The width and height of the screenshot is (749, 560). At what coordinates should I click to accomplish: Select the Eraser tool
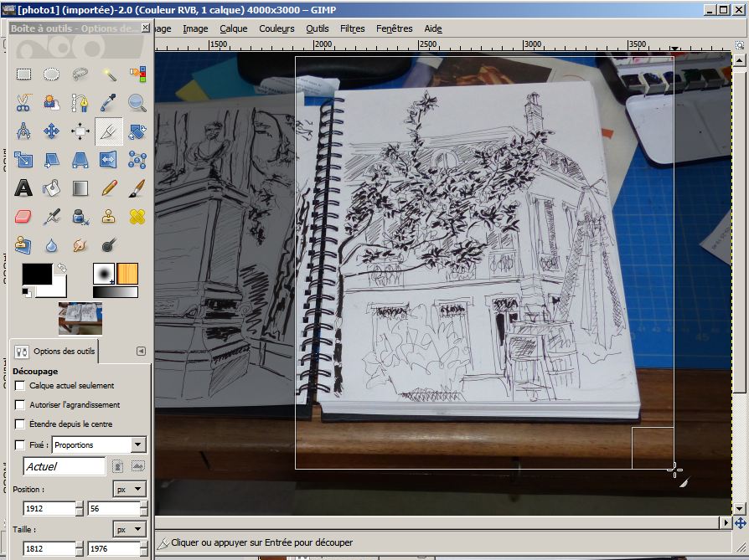[x=23, y=217]
